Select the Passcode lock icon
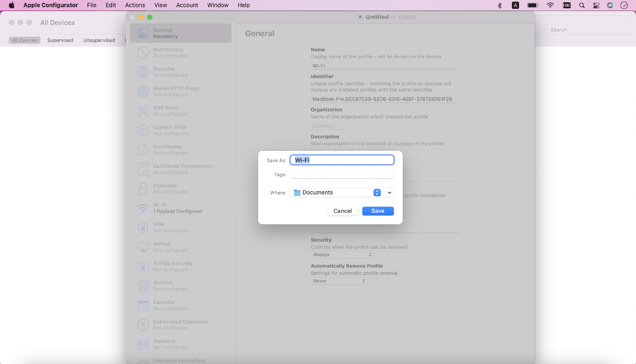636x364 pixels. (143, 189)
